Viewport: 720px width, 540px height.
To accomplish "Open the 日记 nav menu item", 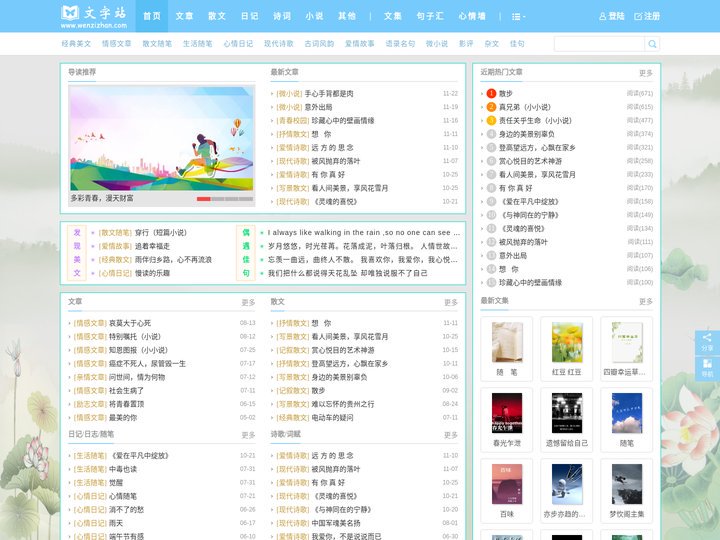I will click(250, 16).
